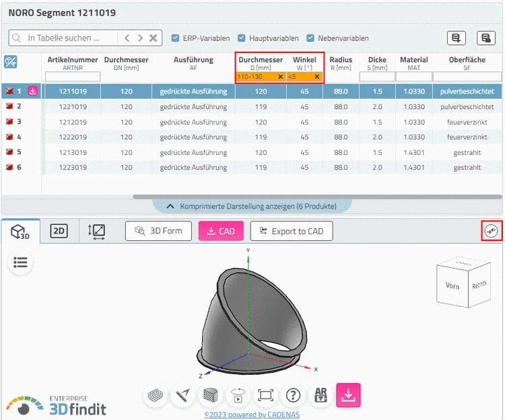Toggle wireframe grid display mode icon
This screenshot has width=505, height=420.
[156, 395]
